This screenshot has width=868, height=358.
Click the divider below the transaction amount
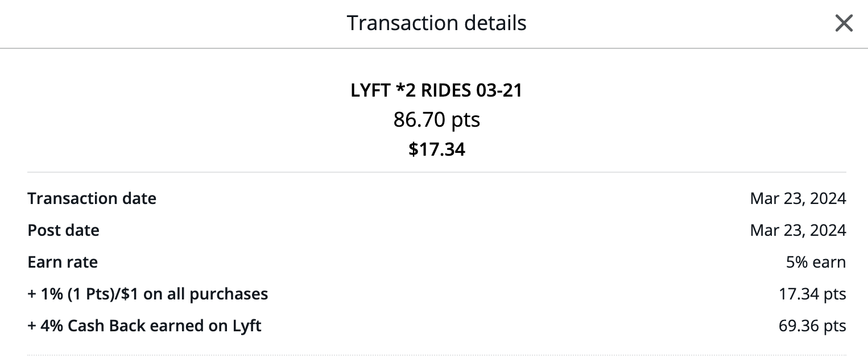click(436, 171)
